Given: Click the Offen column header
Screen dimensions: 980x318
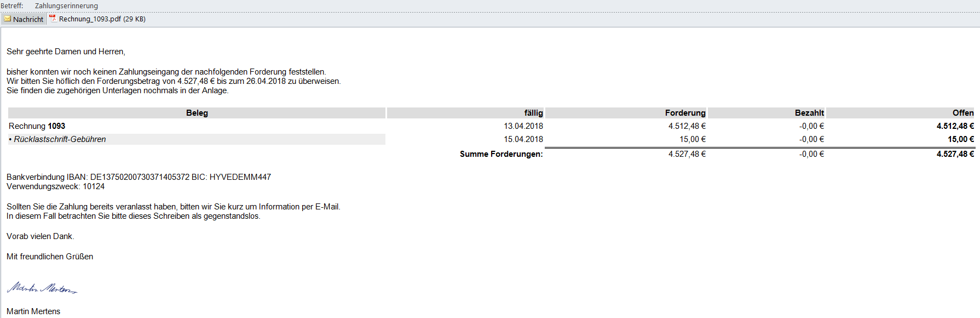Looking at the screenshot, I should pyautogui.click(x=962, y=113).
